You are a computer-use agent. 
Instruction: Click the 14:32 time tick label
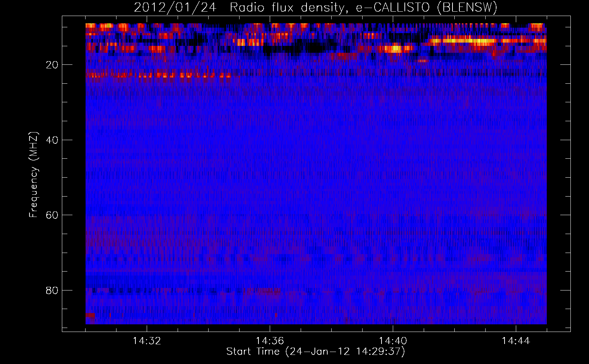point(147,341)
